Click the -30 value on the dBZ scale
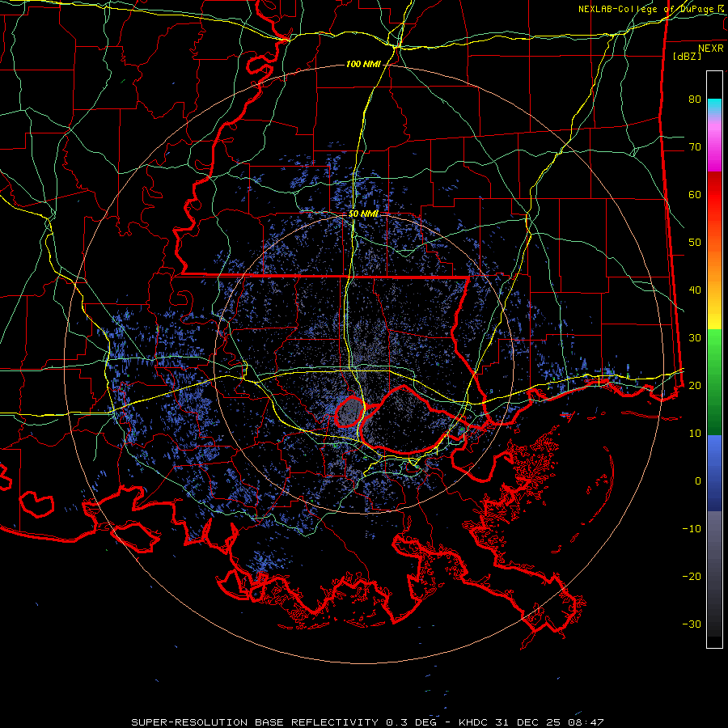The image size is (728, 728). tap(692, 624)
